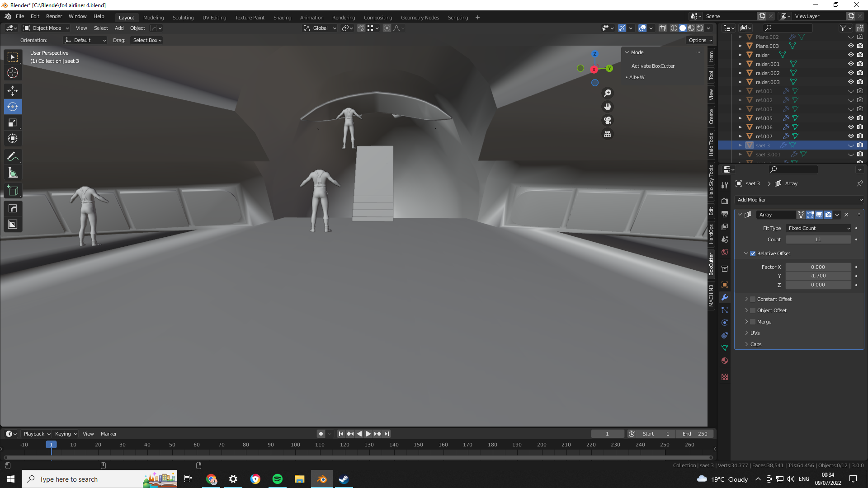868x488 pixels.
Task: Open the HardOps sidebar tab
Action: point(712,234)
